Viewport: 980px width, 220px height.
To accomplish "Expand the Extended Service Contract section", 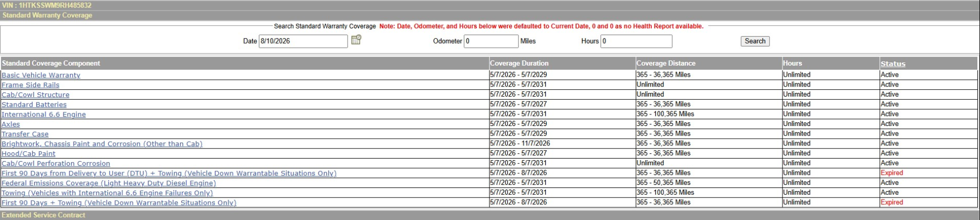I will (x=44, y=215).
